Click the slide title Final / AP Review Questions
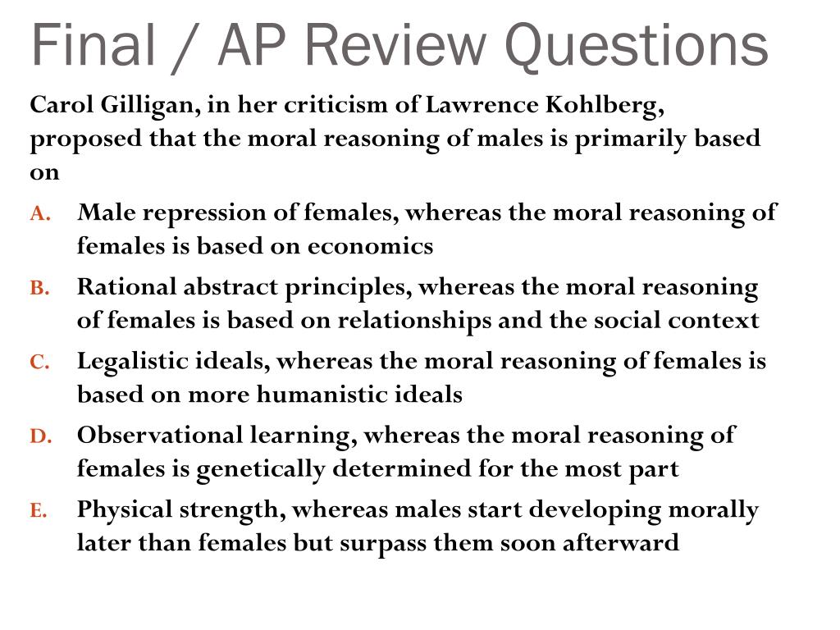The height and width of the screenshot is (630, 840). [x=399, y=47]
